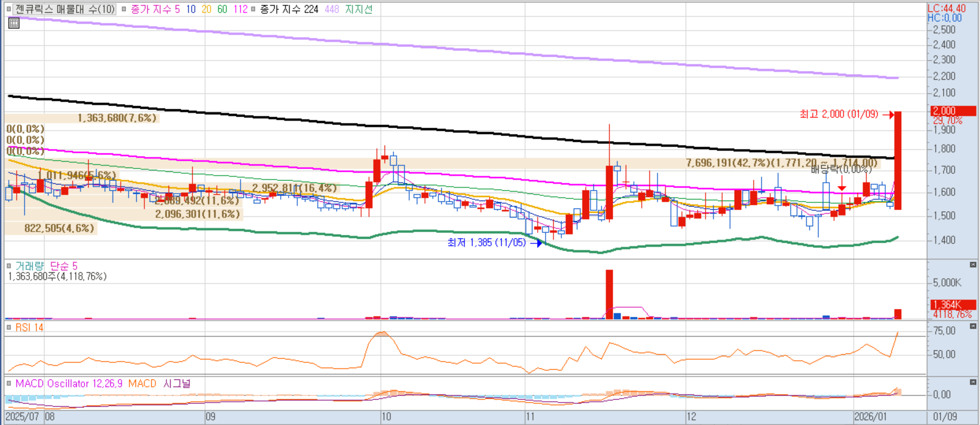
Task: Click volume profile 2,096,301(11.6%) label
Action: (198, 214)
